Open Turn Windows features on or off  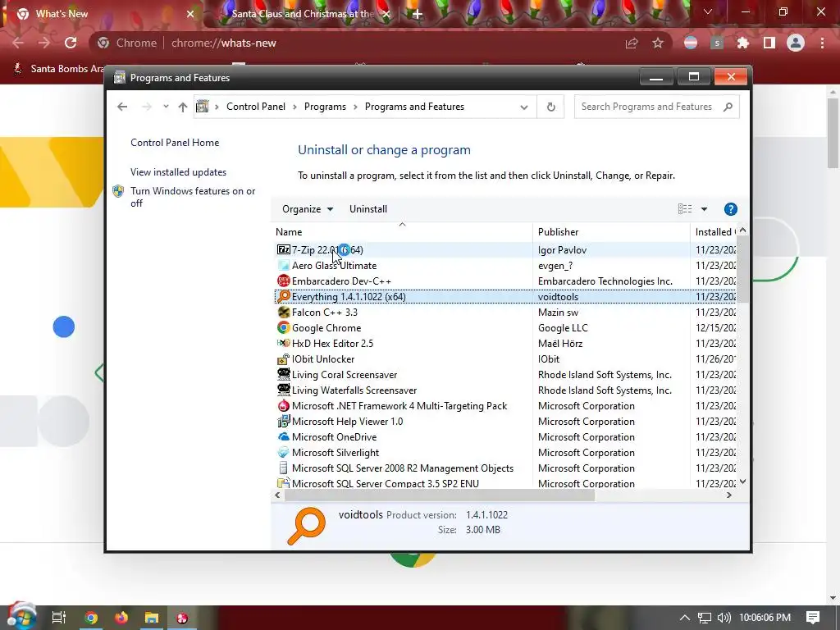pyautogui.click(x=193, y=197)
